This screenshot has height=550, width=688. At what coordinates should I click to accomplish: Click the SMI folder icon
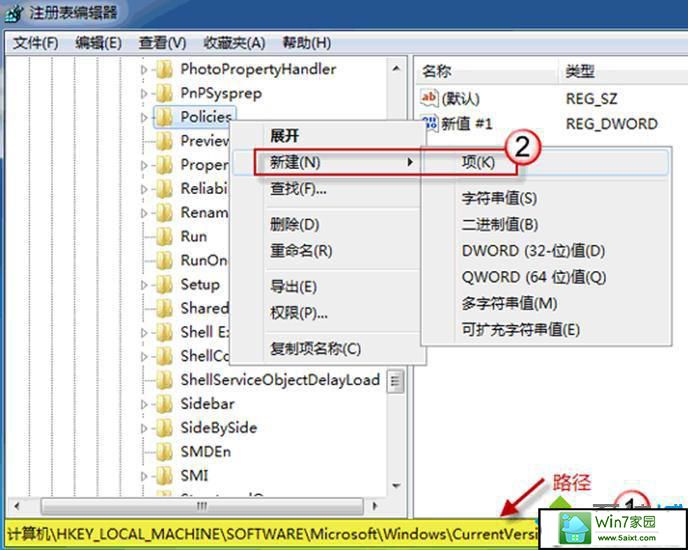[164, 475]
